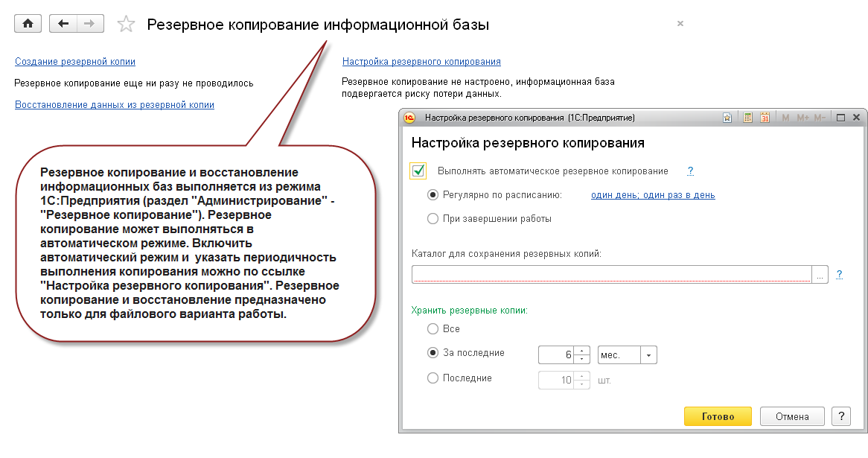The image size is (868, 458).
Task: Open help with the '?' button at bottom
Action: point(841,416)
